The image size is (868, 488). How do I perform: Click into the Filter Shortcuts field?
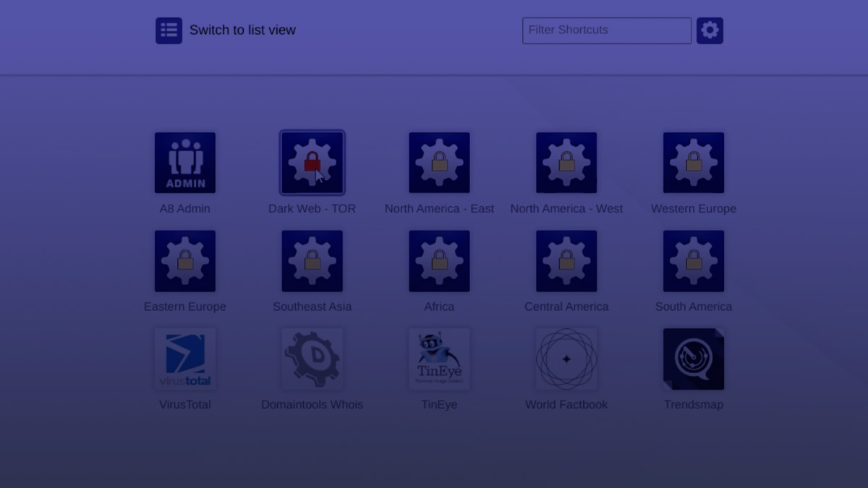(x=607, y=30)
